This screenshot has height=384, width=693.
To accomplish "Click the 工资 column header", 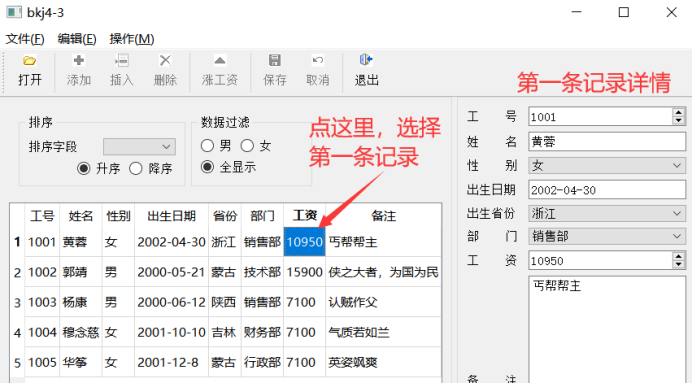I will tap(304, 216).
